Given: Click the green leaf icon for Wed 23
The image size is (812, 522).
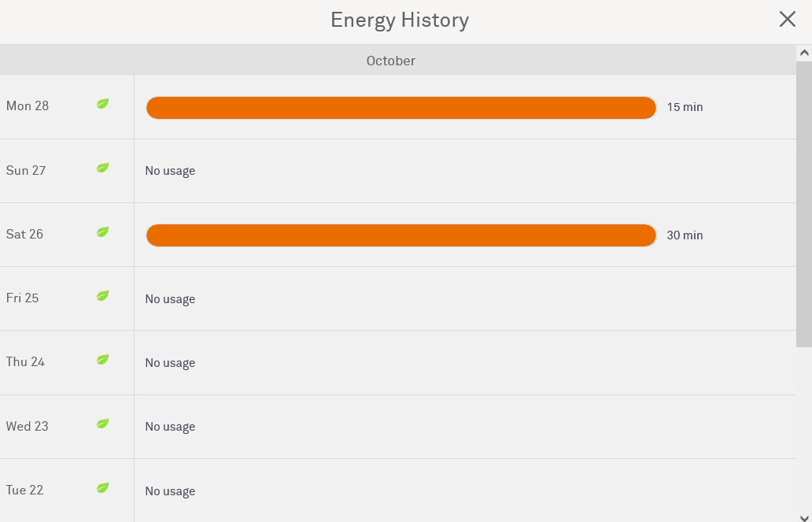Looking at the screenshot, I should tap(102, 424).
